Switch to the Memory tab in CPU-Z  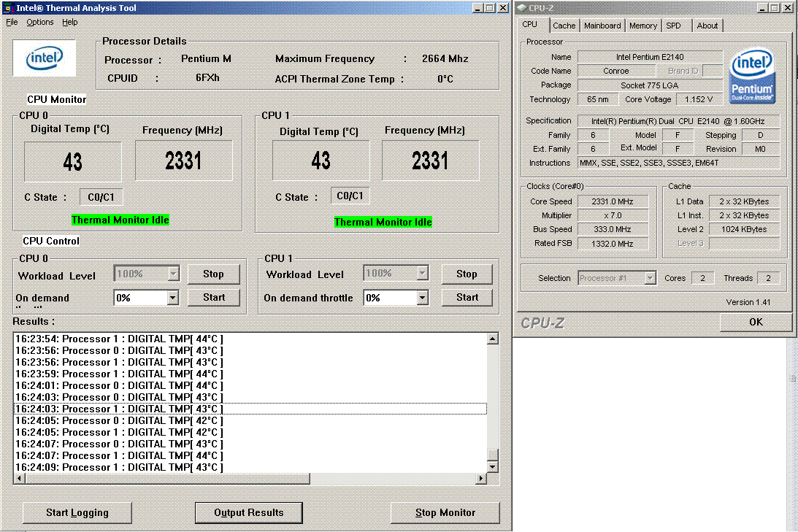coord(642,26)
